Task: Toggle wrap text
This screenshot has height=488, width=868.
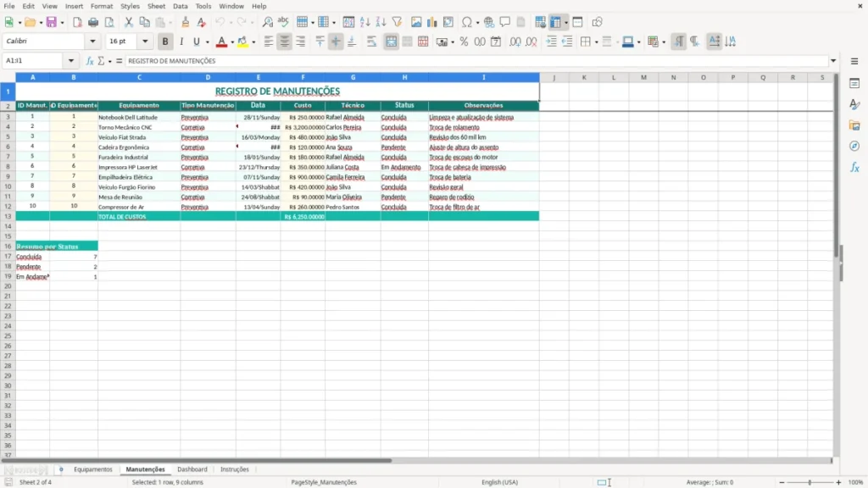Action: [x=371, y=42]
